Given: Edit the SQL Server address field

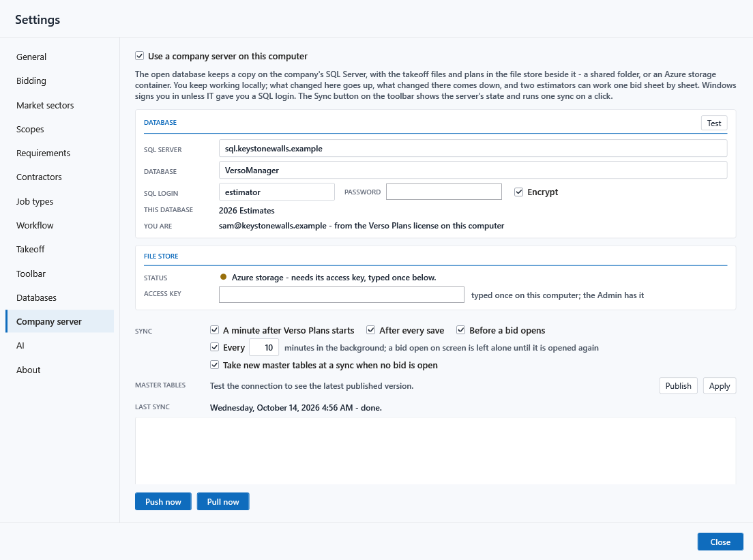Looking at the screenshot, I should tap(473, 149).
